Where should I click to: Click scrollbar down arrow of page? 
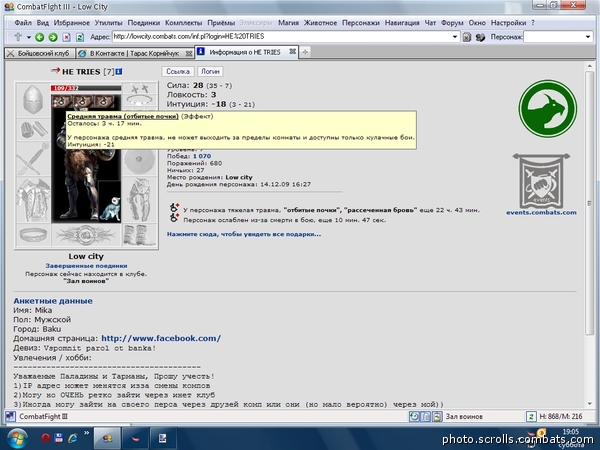tap(589, 404)
